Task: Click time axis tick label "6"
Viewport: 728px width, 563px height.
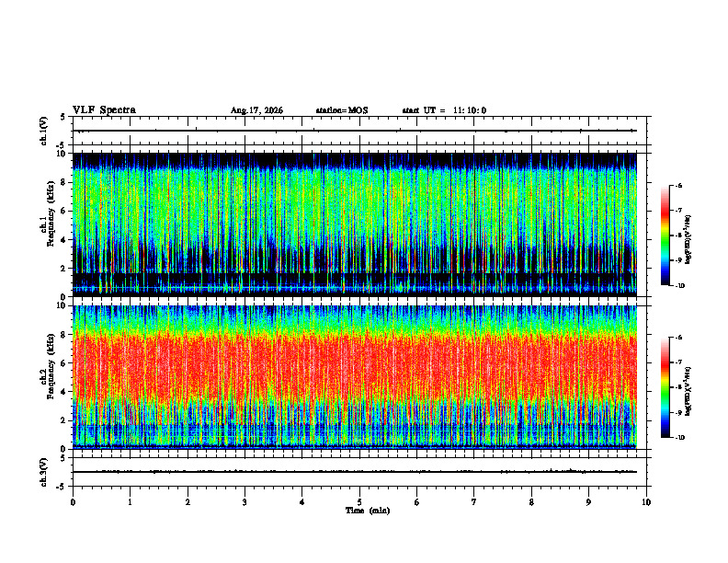Action: click(x=417, y=502)
